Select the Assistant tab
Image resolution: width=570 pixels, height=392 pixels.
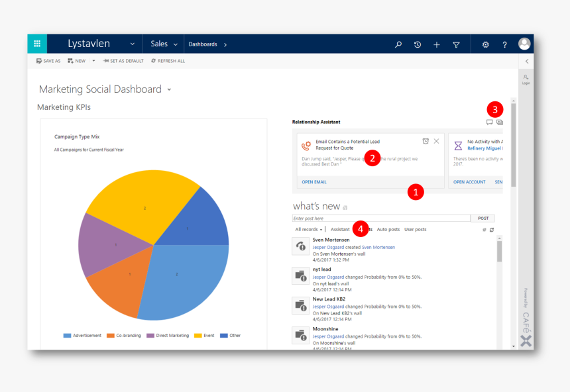point(340,230)
